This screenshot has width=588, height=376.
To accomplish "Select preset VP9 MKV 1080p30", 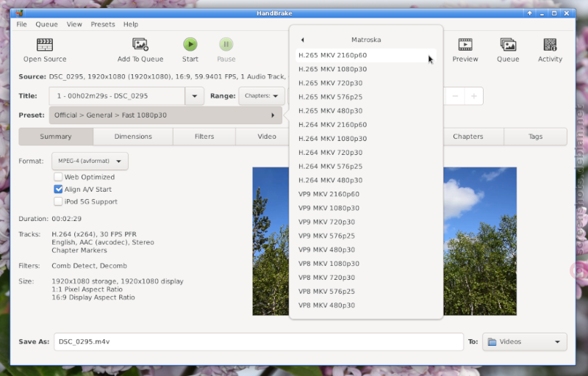I will [365, 208].
